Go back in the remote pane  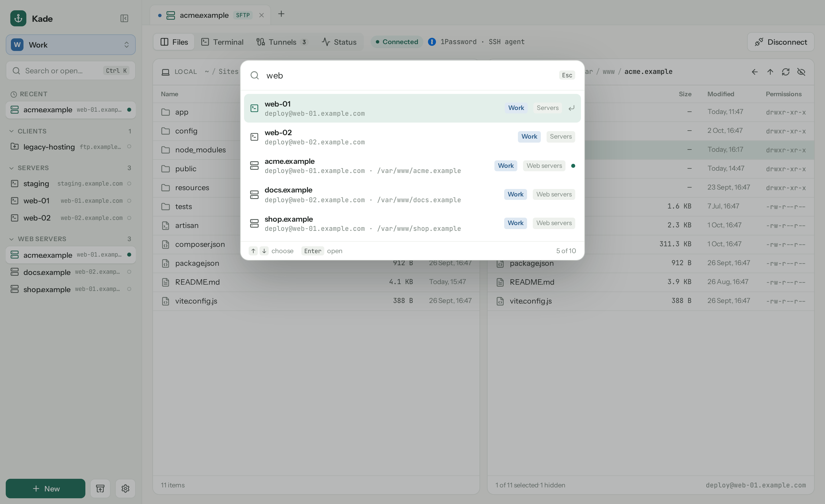point(755,72)
